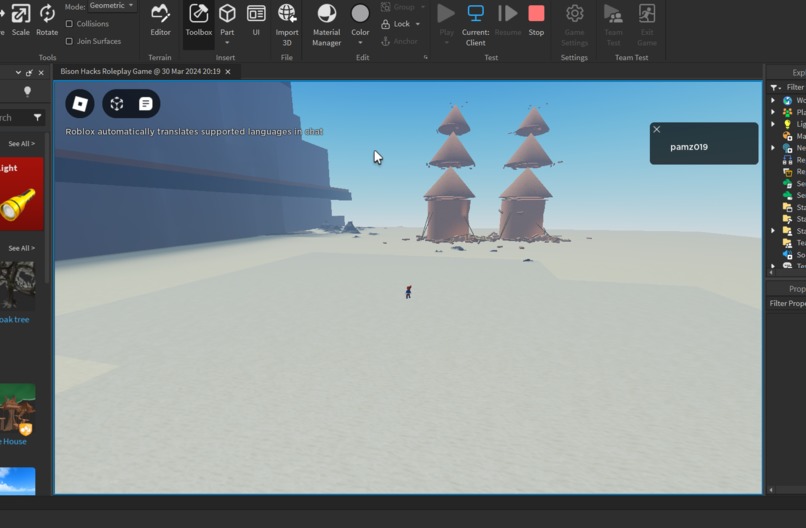
Task: Select player pamz019 in the list
Action: point(689,147)
